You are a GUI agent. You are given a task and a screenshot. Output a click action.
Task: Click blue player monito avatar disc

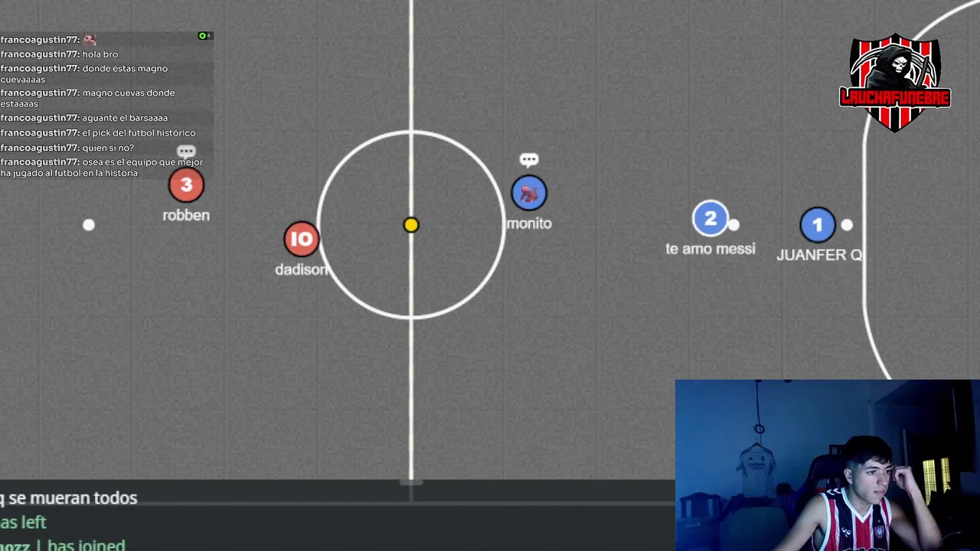coord(529,193)
